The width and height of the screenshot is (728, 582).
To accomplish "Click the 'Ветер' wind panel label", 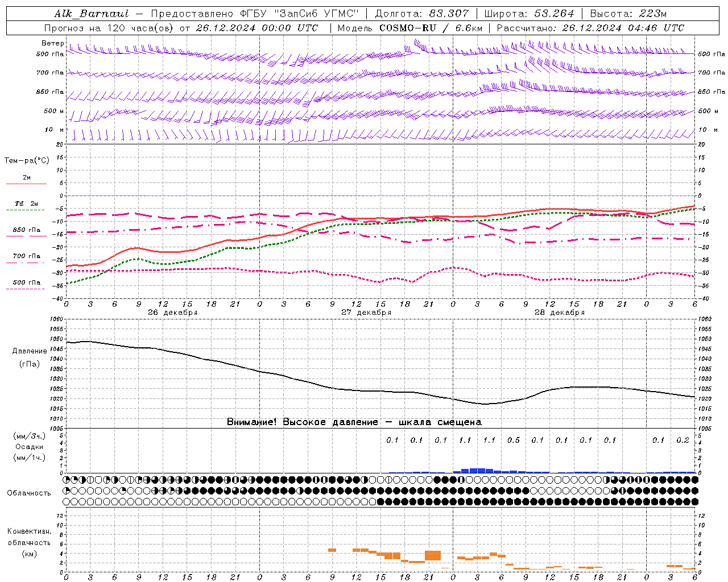I will [x=52, y=43].
